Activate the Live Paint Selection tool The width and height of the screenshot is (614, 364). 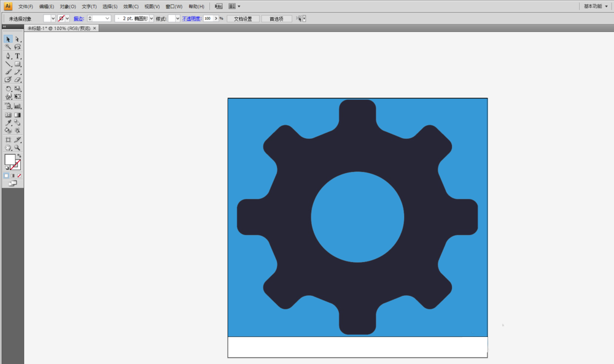(x=18, y=130)
